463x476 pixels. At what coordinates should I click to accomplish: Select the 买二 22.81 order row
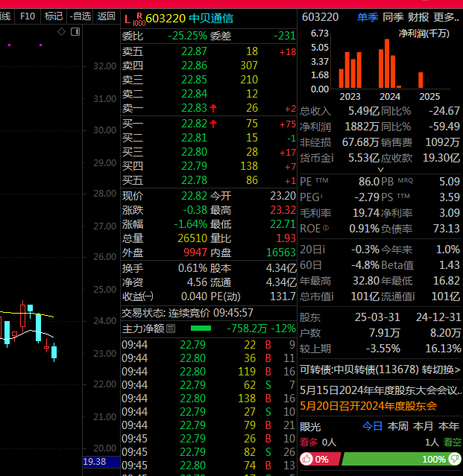pos(209,138)
